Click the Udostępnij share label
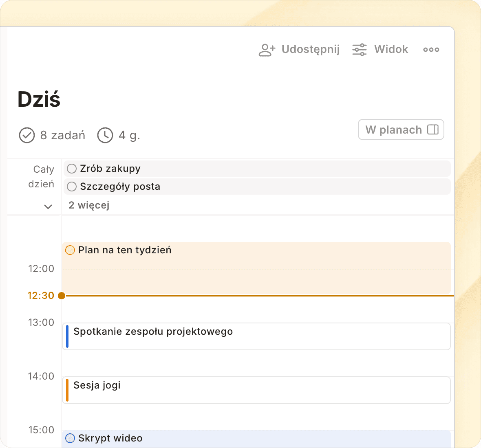 (310, 50)
